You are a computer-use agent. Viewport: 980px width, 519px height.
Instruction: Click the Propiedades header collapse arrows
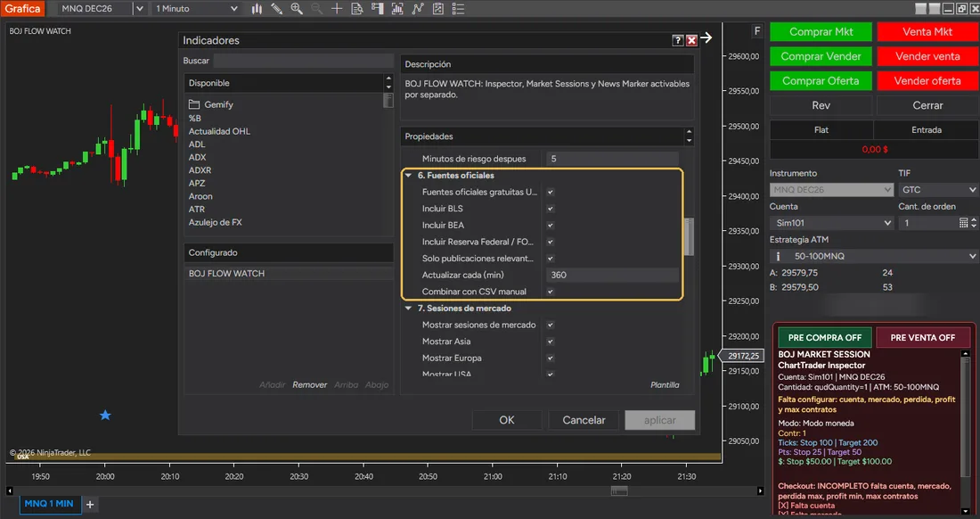[689, 136]
